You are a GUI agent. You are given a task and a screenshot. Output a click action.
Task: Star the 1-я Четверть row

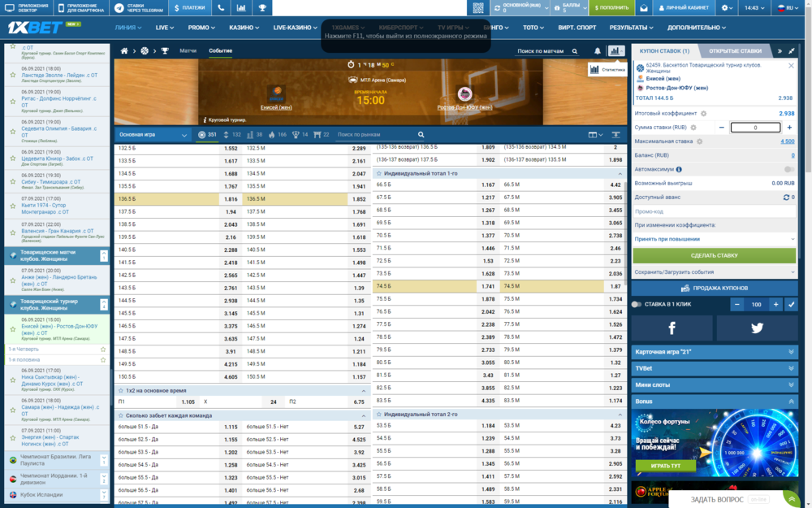[103, 350]
